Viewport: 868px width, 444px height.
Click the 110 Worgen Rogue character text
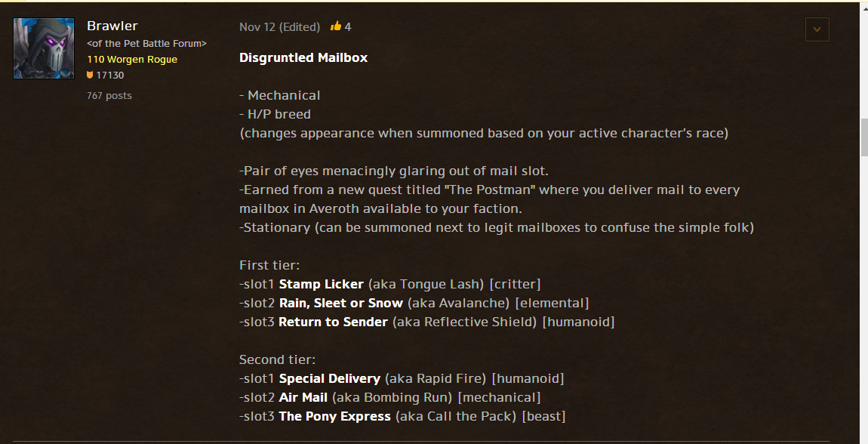click(132, 59)
